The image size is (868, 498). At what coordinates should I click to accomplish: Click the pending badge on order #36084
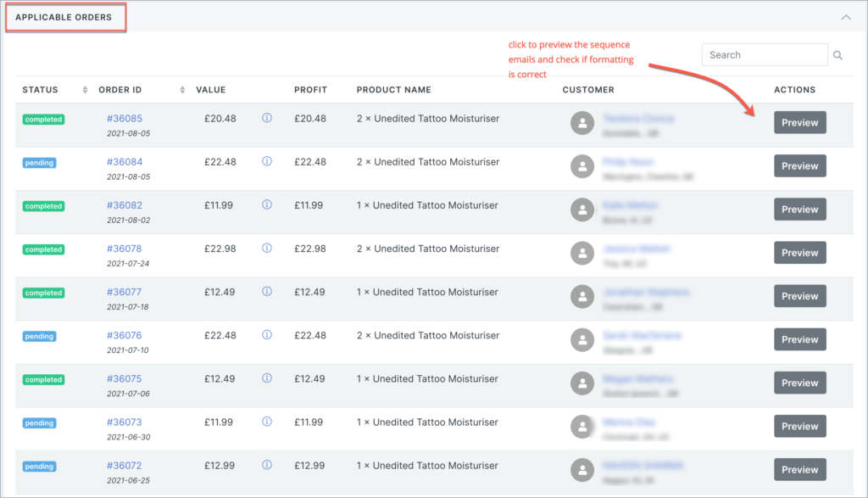pos(39,162)
